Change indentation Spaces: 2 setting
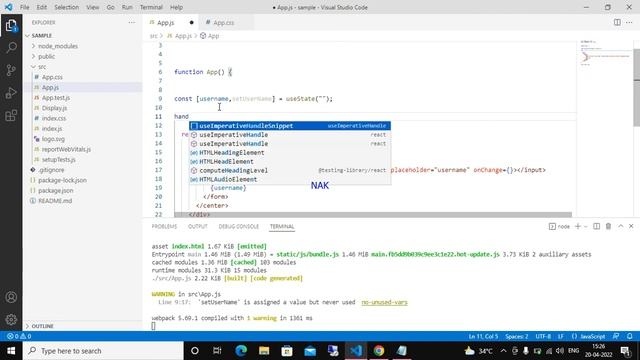 (x=516, y=336)
